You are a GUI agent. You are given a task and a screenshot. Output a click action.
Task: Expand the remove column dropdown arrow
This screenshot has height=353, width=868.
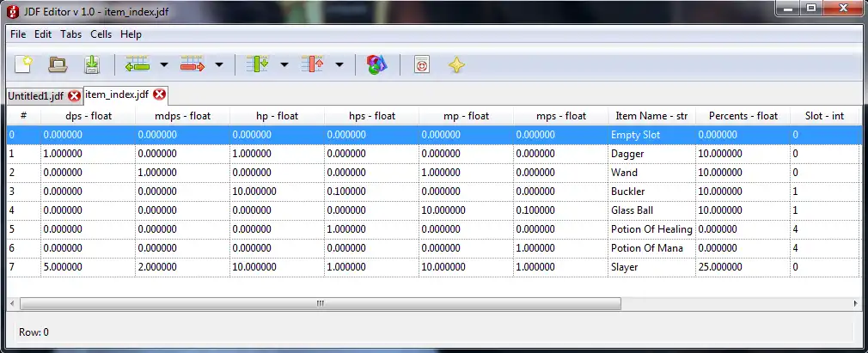pyautogui.click(x=339, y=64)
